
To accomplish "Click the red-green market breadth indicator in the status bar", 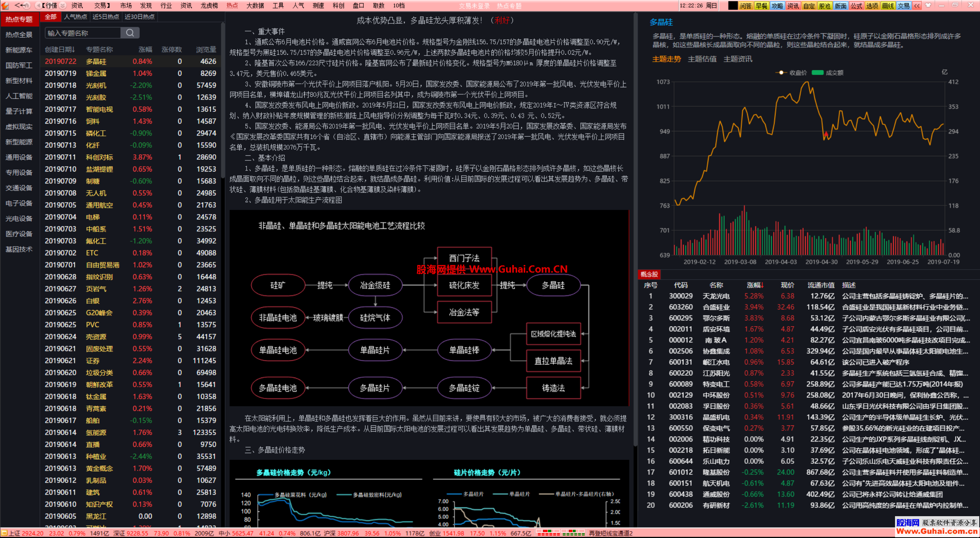I will click(560, 533).
